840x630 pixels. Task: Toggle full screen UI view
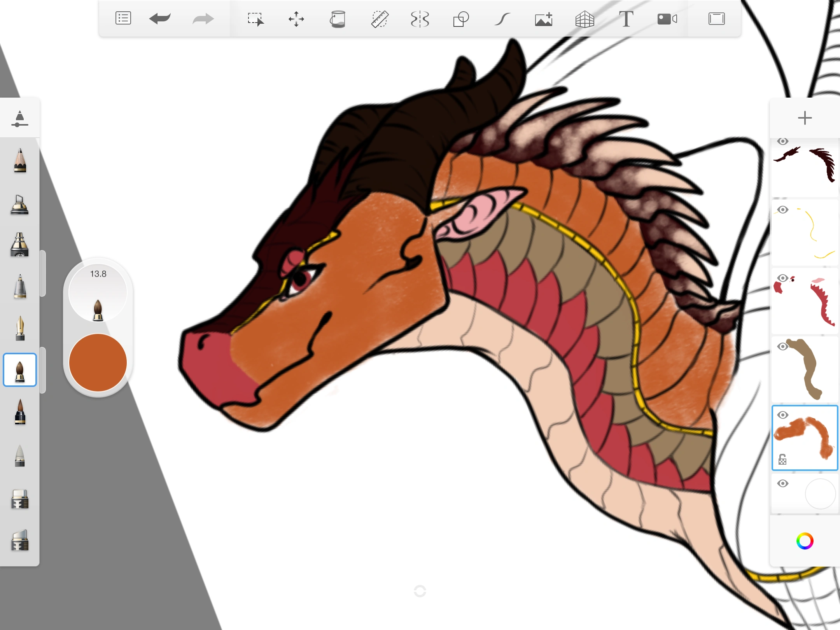point(716,19)
